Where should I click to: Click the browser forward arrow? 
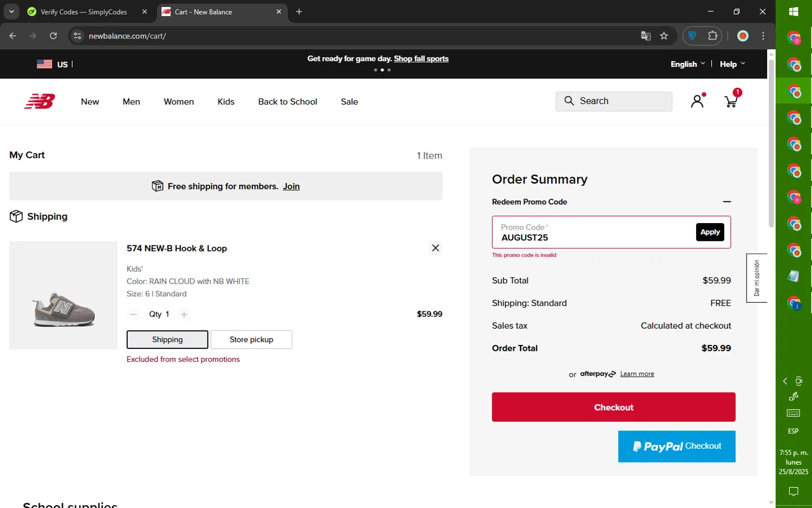click(x=32, y=36)
